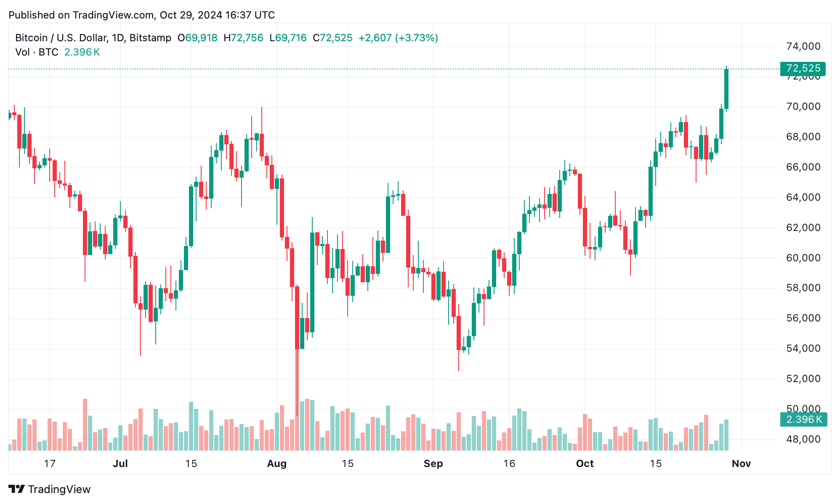The width and height of the screenshot is (840, 504).
Task: Click the H72,756 high value in header
Action: click(243, 38)
